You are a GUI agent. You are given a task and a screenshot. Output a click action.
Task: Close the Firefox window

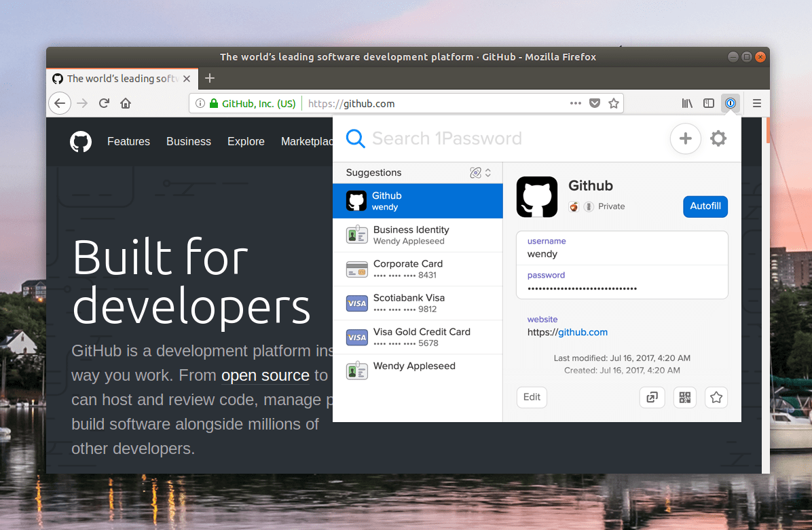click(x=760, y=57)
